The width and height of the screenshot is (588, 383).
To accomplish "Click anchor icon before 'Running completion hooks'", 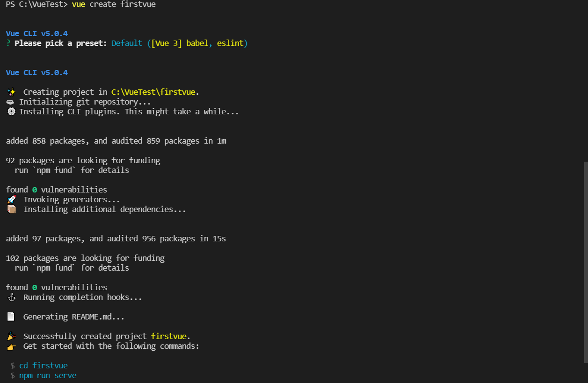I will pyautogui.click(x=12, y=297).
